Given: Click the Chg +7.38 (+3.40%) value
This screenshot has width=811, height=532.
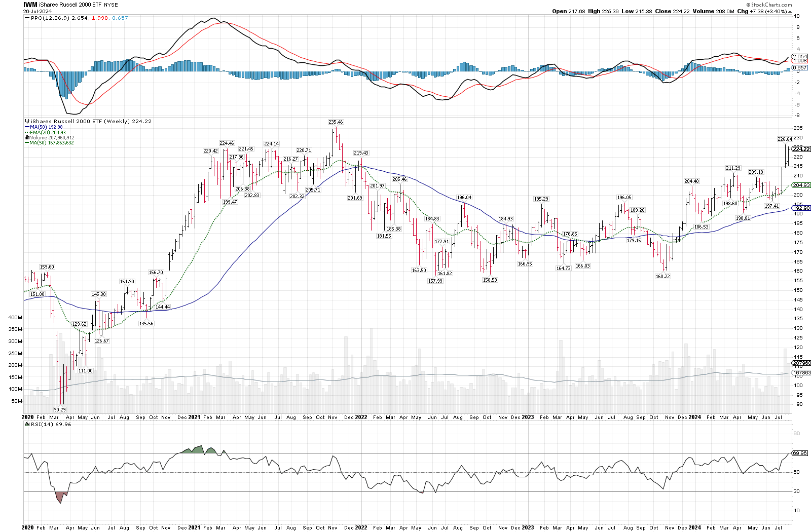Looking at the screenshot, I should (x=762, y=11).
